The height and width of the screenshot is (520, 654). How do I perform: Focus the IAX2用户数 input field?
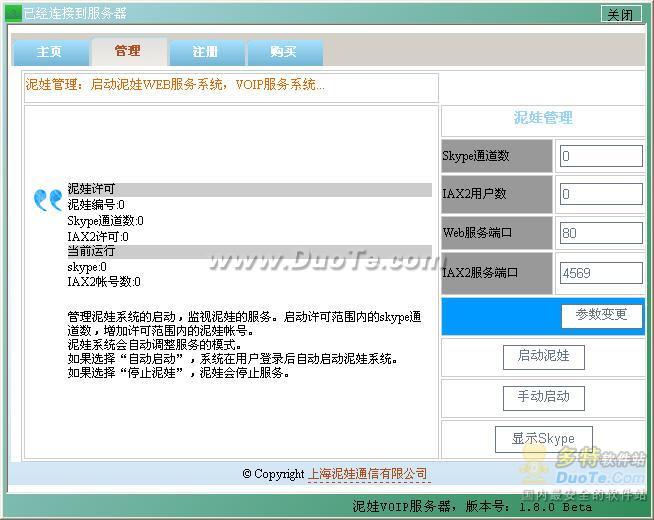tap(600, 194)
